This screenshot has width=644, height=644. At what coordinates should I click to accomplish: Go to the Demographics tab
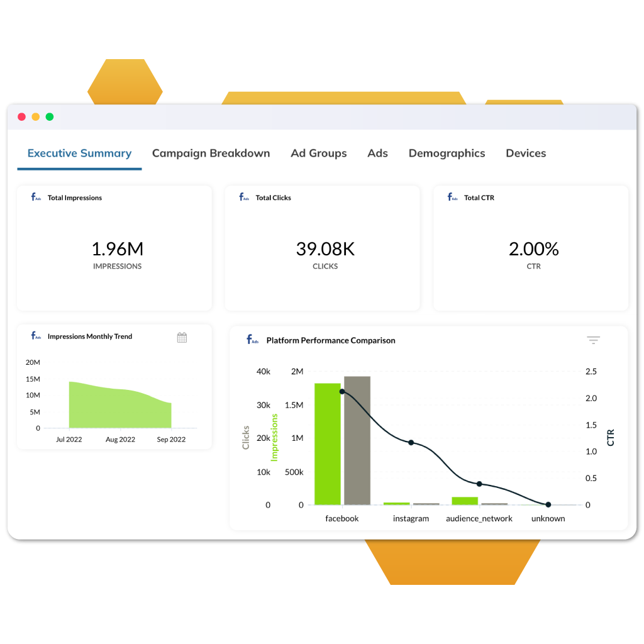[447, 153]
